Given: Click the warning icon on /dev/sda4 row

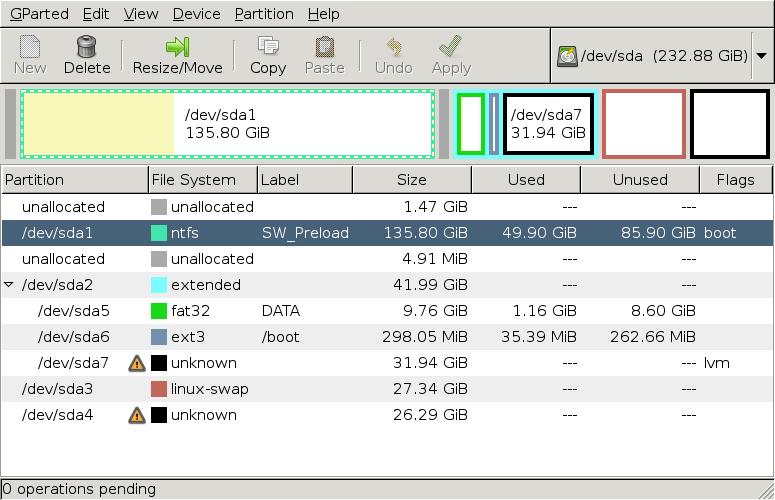Looking at the screenshot, I should click(137, 415).
